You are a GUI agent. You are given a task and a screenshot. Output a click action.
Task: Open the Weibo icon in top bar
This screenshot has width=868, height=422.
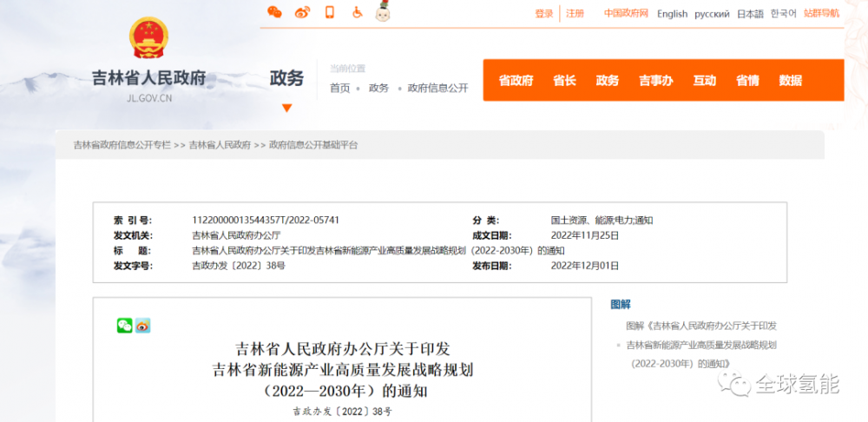pyautogui.click(x=302, y=12)
